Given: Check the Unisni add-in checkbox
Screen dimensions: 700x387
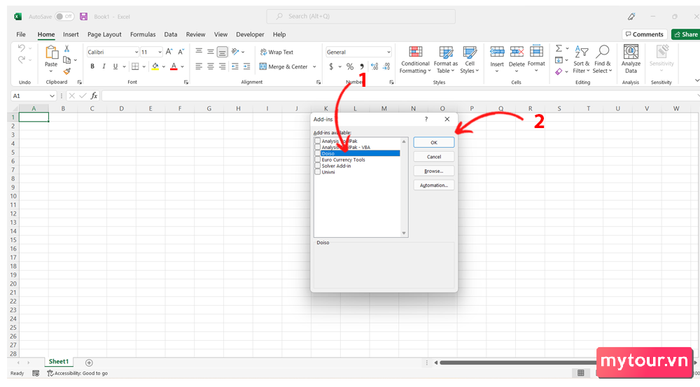Looking at the screenshot, I should coord(317,172).
